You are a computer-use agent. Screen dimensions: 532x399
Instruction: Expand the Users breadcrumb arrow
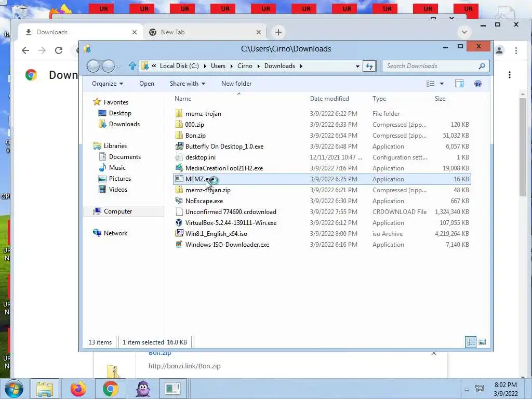tap(231, 66)
